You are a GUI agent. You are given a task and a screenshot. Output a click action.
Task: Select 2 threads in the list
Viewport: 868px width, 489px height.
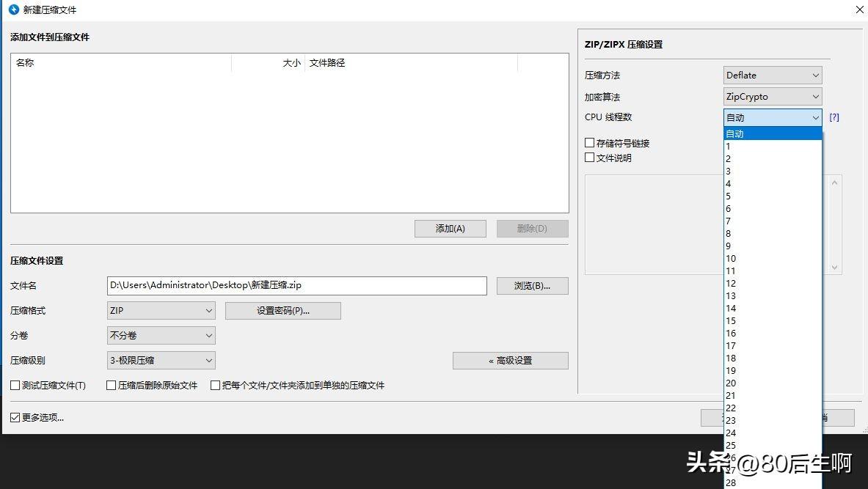(x=773, y=159)
